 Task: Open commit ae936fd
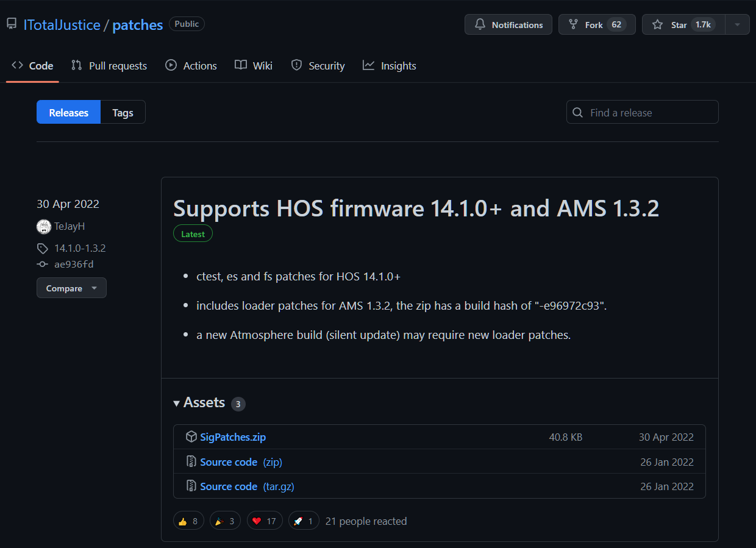point(74,265)
